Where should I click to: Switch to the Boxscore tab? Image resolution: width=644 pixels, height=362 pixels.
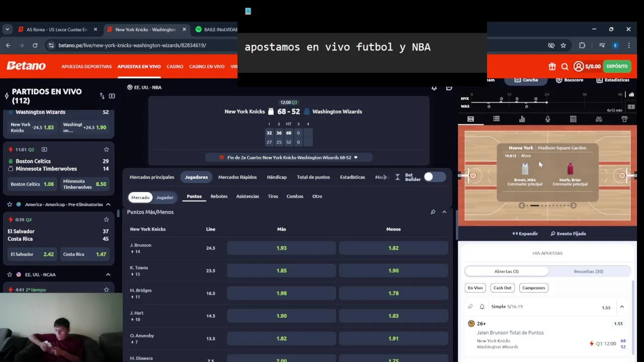click(x=569, y=80)
